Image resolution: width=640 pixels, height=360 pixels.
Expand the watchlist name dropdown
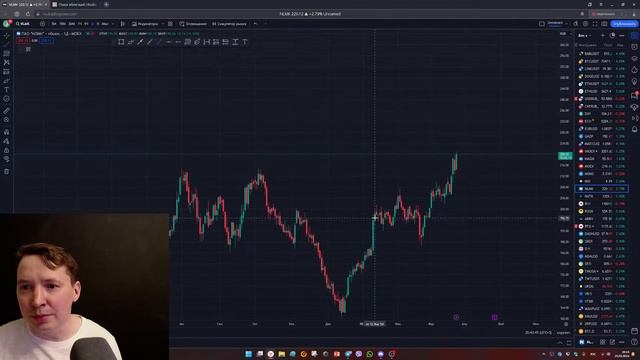584,36
